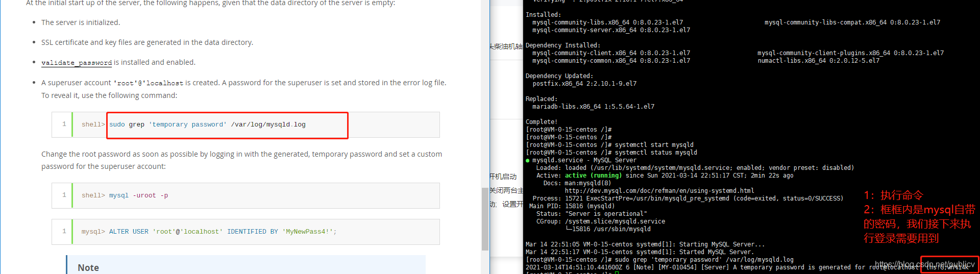Click the dev.mysql.com using-systemd.html URL

(659, 191)
